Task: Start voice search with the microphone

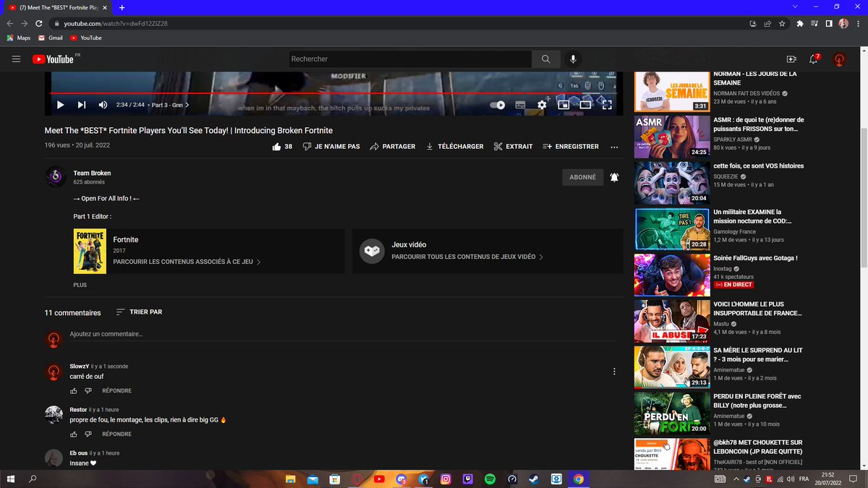Action: pyautogui.click(x=573, y=59)
